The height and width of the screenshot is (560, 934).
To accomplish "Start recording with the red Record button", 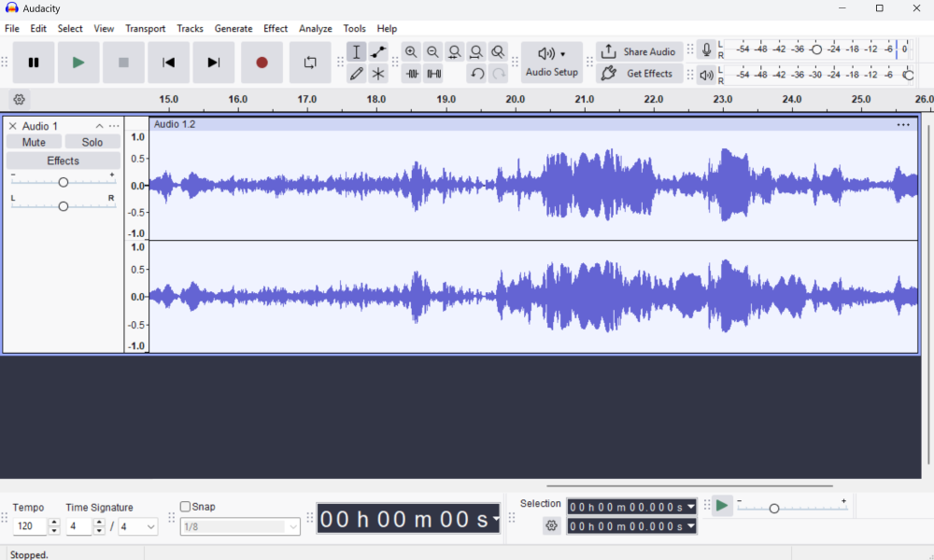I will (x=262, y=63).
